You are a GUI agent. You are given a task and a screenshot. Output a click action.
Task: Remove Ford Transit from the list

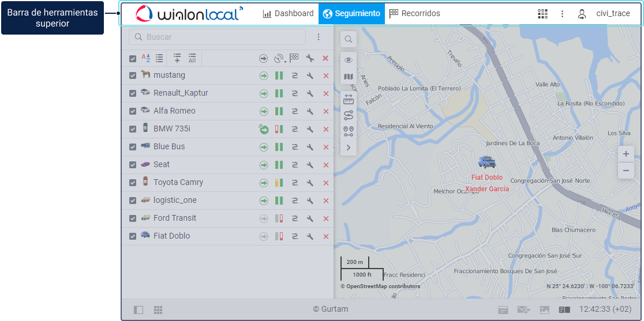pos(326,218)
